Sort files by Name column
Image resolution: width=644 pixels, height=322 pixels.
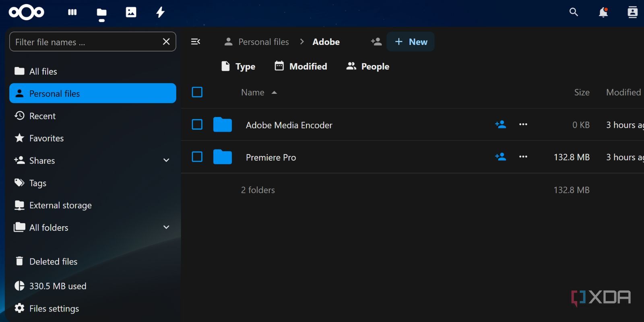tap(259, 93)
